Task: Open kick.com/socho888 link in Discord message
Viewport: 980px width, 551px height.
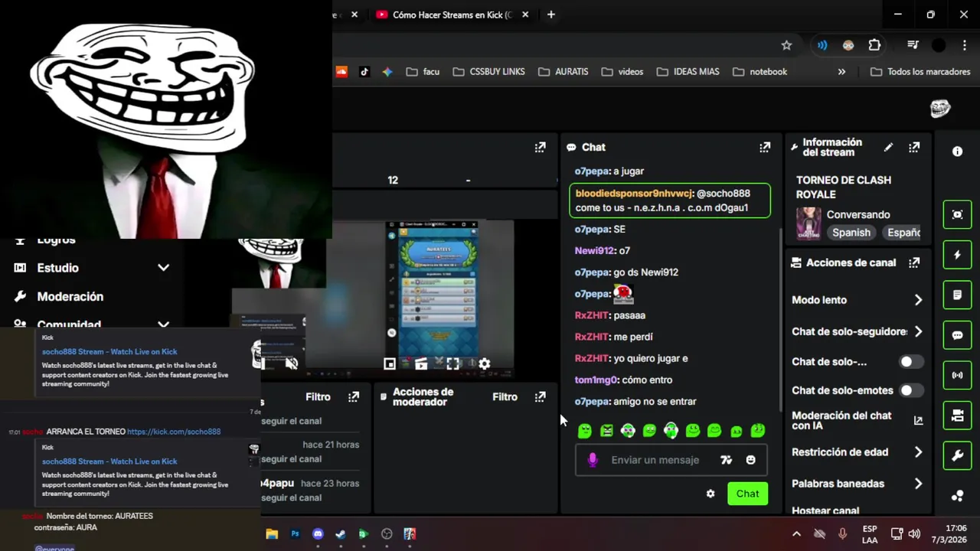Action: click(174, 432)
